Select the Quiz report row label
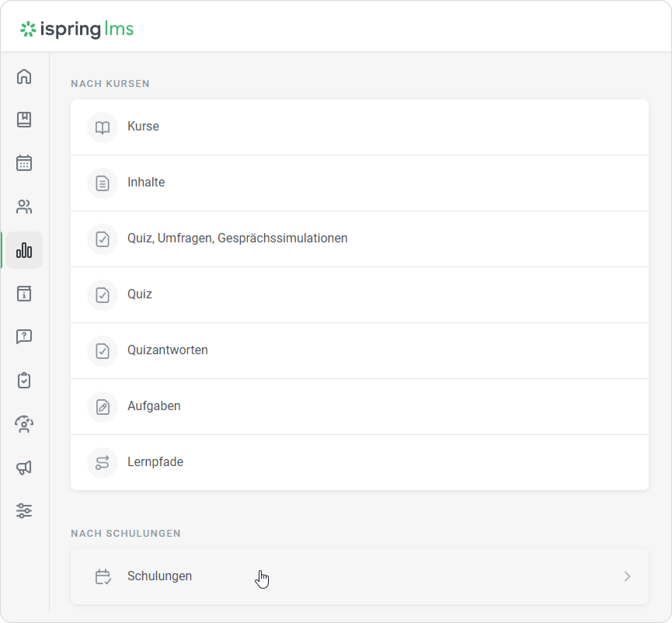This screenshot has height=623, width=672. [x=139, y=294]
